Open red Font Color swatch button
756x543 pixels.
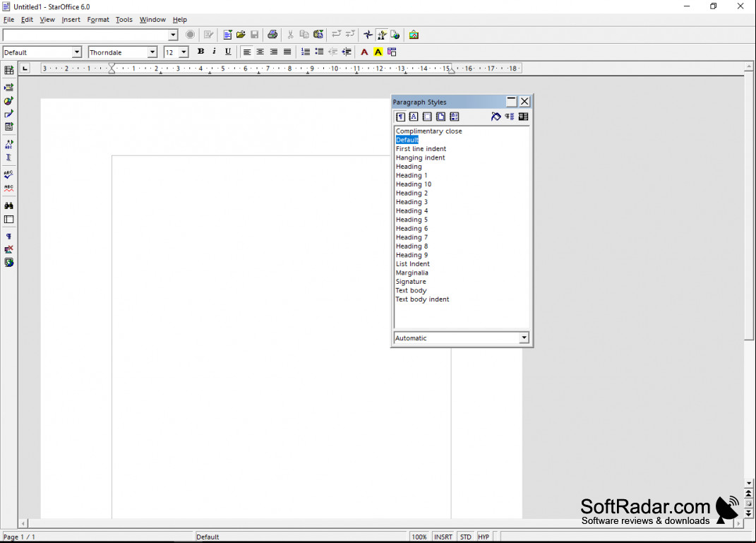point(364,52)
